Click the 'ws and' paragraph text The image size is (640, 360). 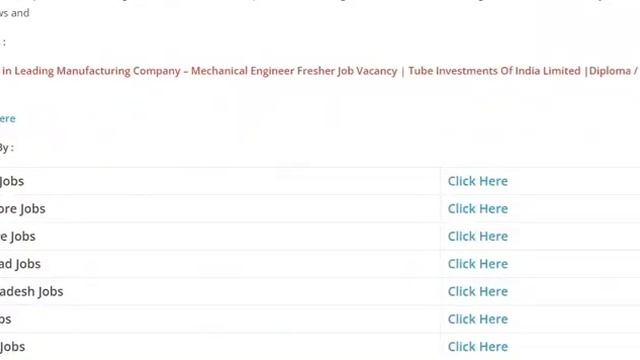(15, 13)
